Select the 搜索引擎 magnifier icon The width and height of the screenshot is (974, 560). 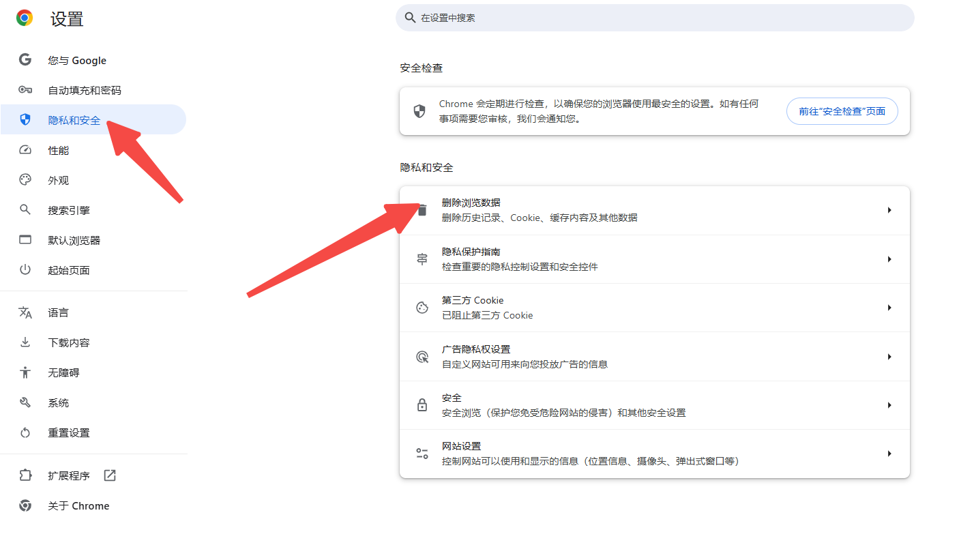[x=25, y=209]
